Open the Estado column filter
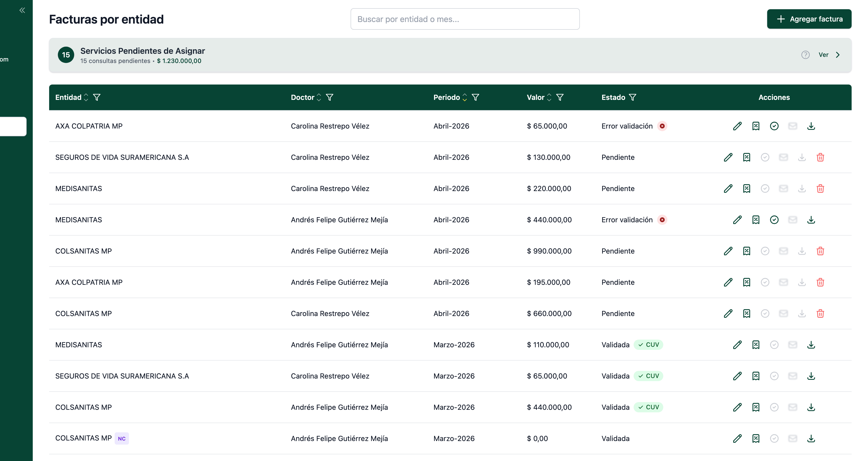Viewport: 868px width, 461px height. tap(633, 98)
